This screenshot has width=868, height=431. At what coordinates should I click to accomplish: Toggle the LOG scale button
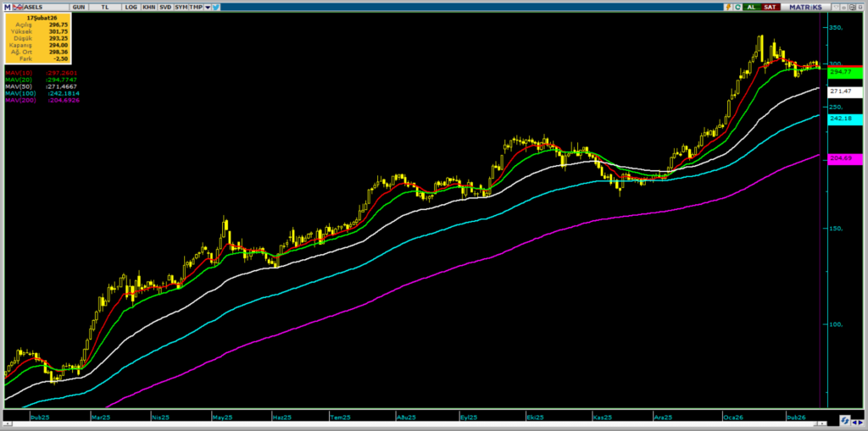[x=131, y=7]
